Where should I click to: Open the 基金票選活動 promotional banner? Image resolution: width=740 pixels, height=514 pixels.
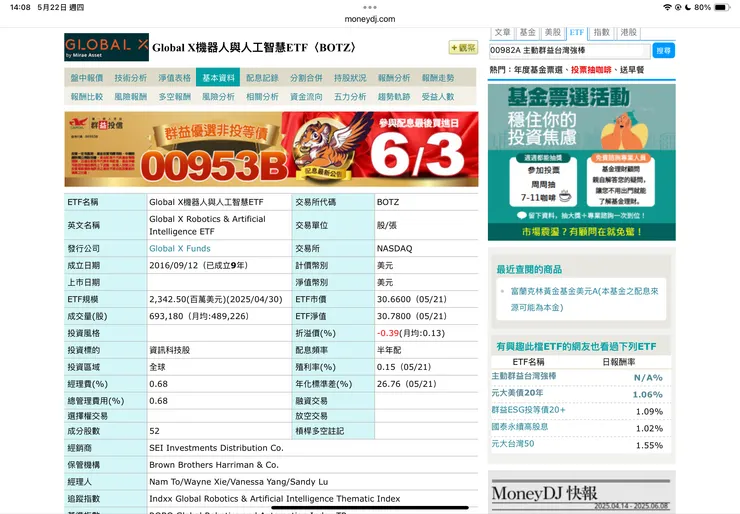[581, 162]
